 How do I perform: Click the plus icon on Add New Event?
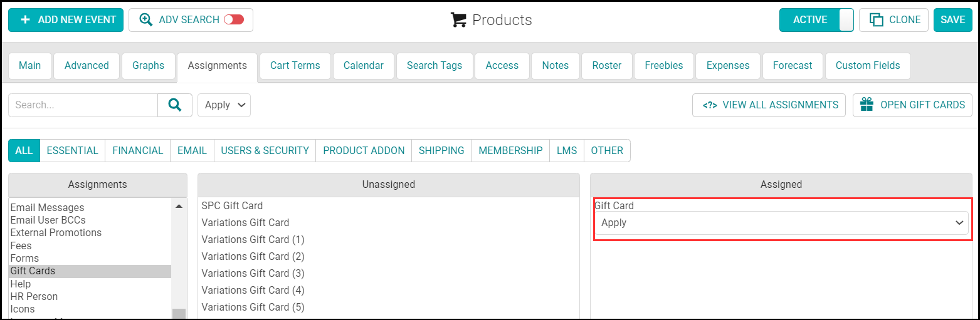25,20
